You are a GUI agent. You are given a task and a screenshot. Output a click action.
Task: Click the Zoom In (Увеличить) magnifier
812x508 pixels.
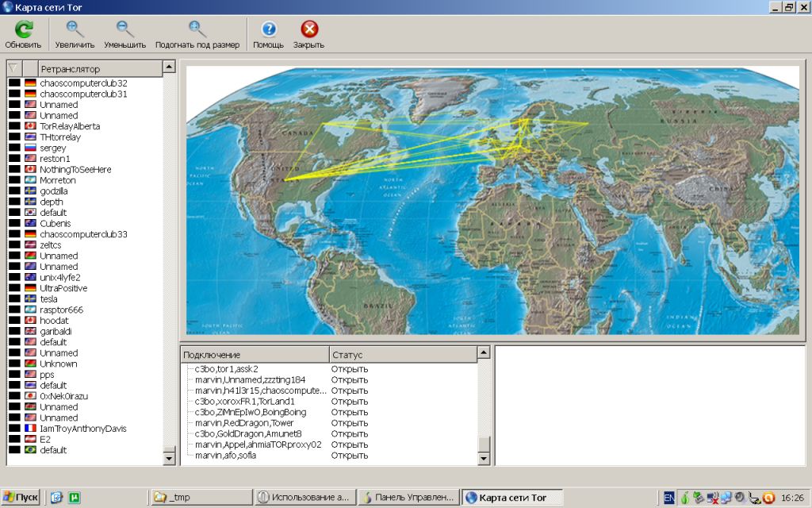tap(75, 30)
